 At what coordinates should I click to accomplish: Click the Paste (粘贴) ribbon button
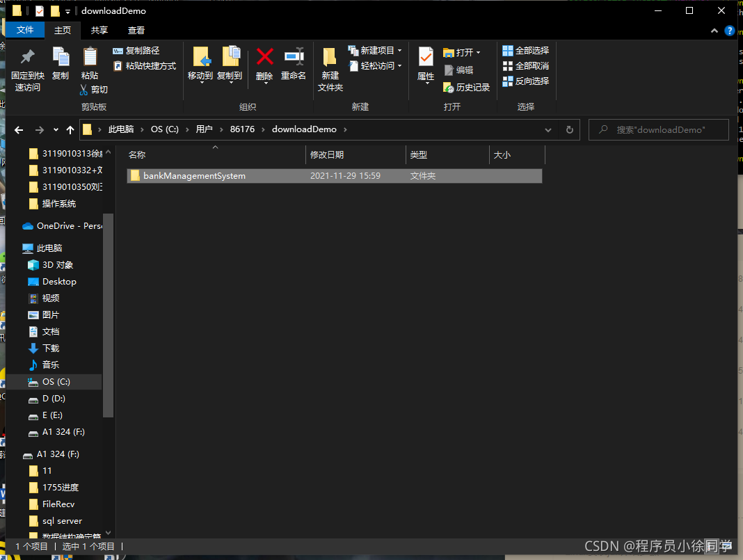coord(90,64)
